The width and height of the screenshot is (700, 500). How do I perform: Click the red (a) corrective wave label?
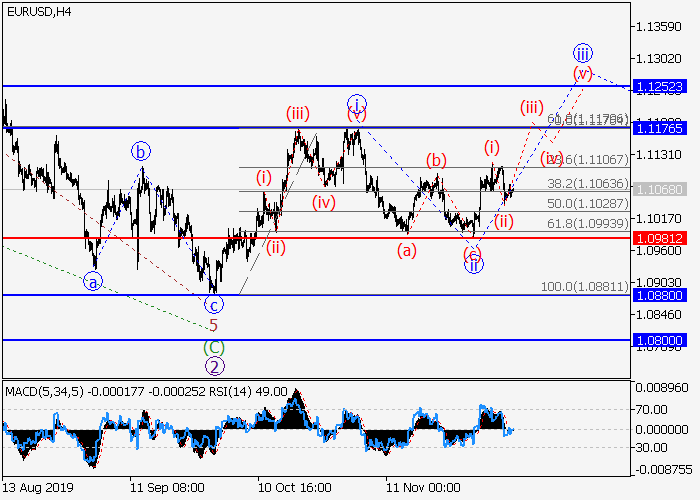pos(406,252)
